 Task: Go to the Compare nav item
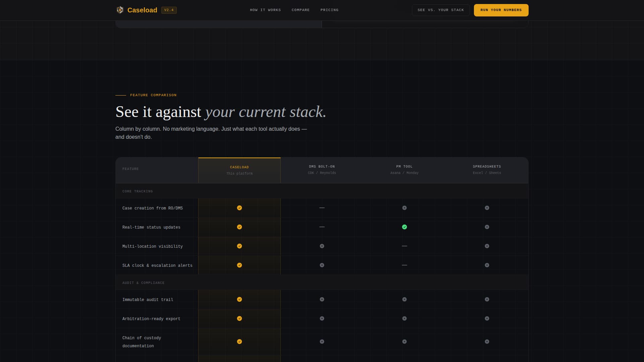tap(301, 10)
